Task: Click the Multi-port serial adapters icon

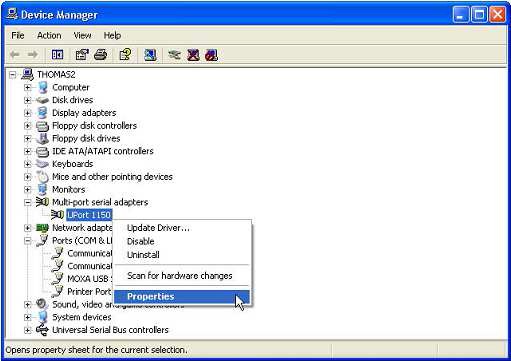Action: tap(42, 202)
